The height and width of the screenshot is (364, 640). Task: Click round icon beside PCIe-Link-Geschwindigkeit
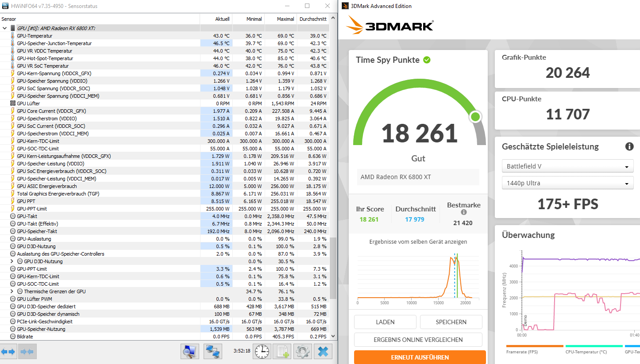(x=12, y=322)
